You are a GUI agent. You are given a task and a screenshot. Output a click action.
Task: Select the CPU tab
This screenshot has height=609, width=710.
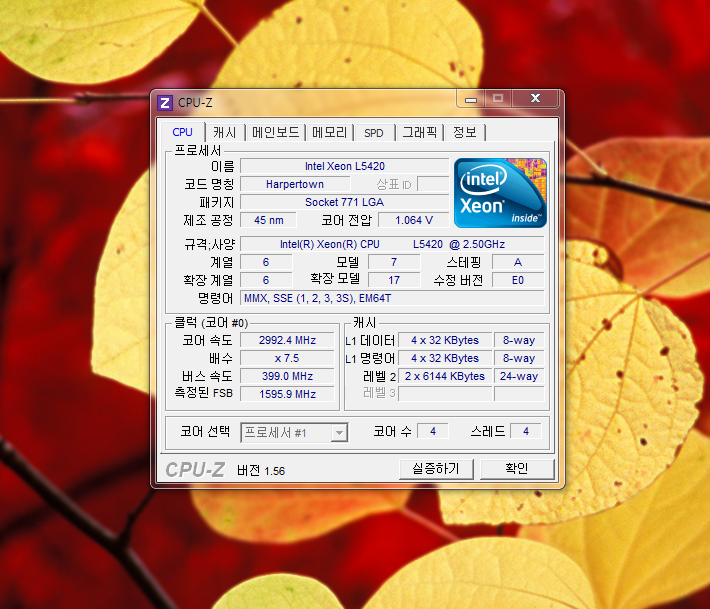[182, 132]
